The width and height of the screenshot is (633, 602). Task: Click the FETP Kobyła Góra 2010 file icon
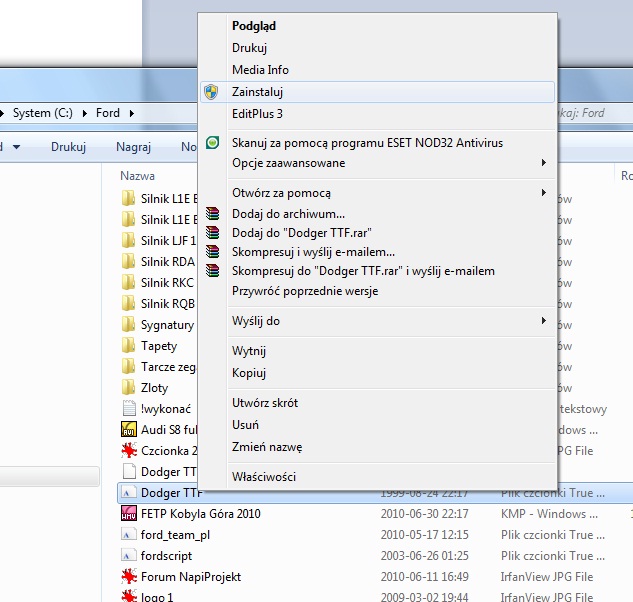[128, 514]
